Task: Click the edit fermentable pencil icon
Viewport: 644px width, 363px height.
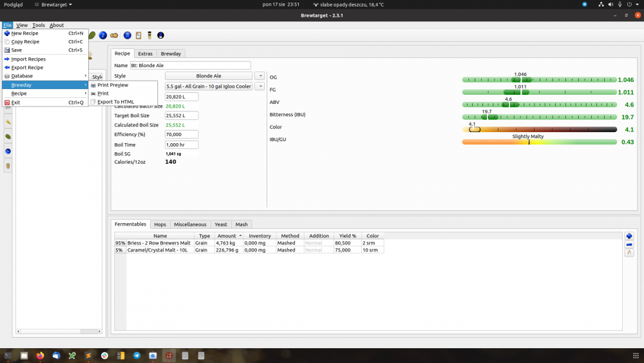Action: pyautogui.click(x=629, y=253)
